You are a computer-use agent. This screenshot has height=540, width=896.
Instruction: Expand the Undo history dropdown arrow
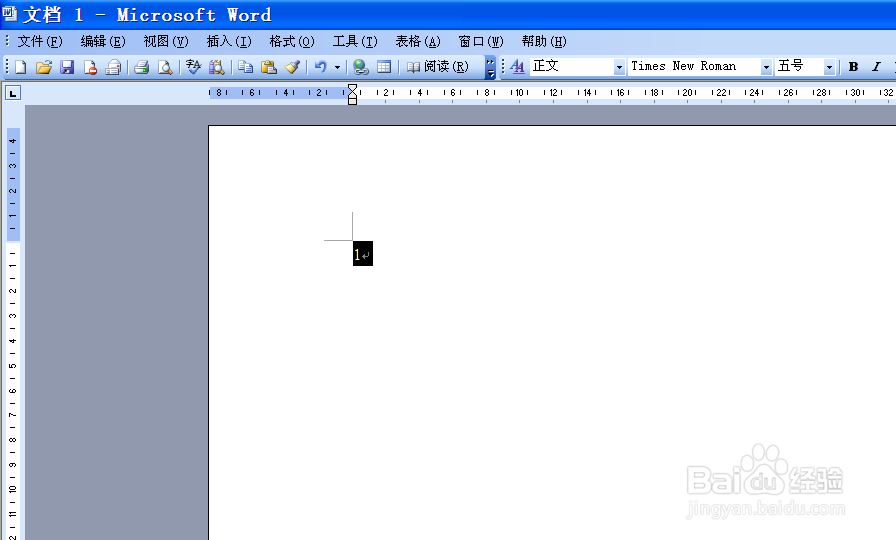pos(337,67)
